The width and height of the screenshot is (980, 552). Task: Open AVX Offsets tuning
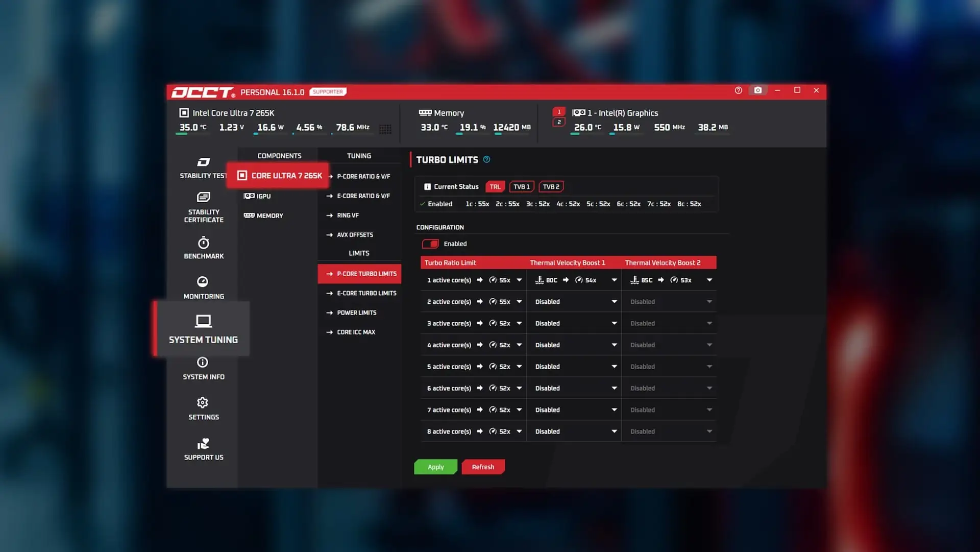[350, 235]
